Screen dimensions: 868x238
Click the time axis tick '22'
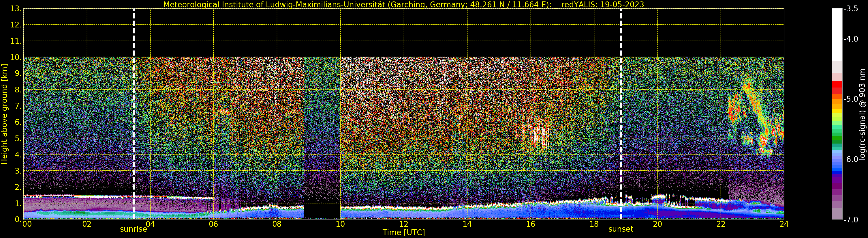click(x=721, y=224)
